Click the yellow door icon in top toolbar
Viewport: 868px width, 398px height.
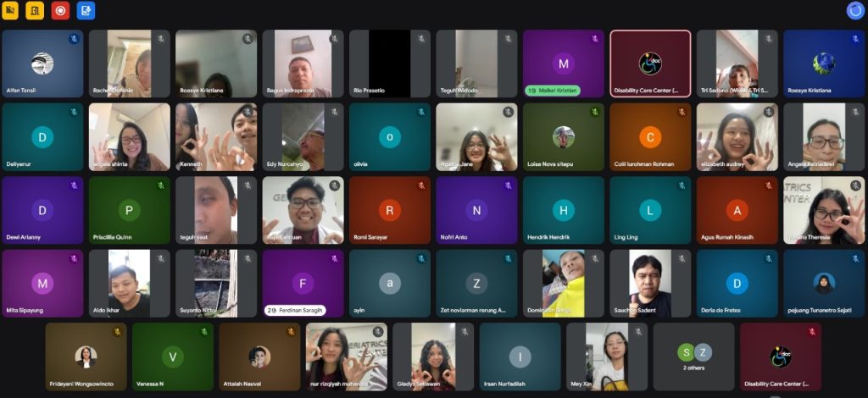[35, 10]
